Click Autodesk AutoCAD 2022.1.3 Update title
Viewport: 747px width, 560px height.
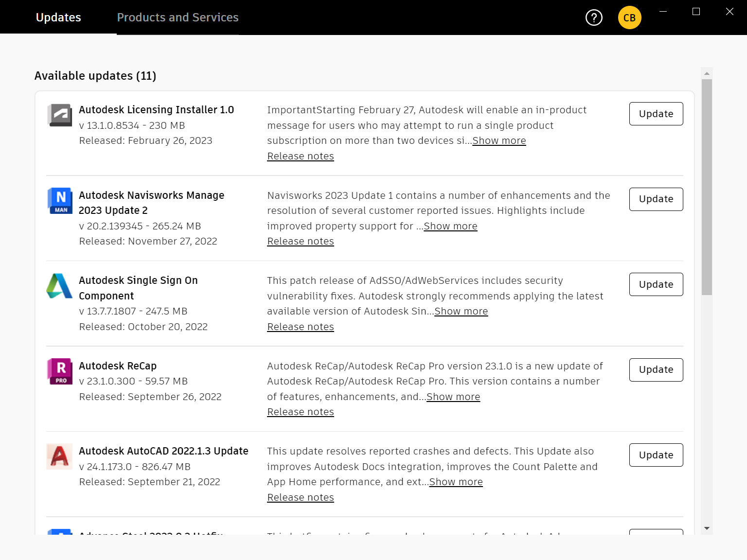163,451
